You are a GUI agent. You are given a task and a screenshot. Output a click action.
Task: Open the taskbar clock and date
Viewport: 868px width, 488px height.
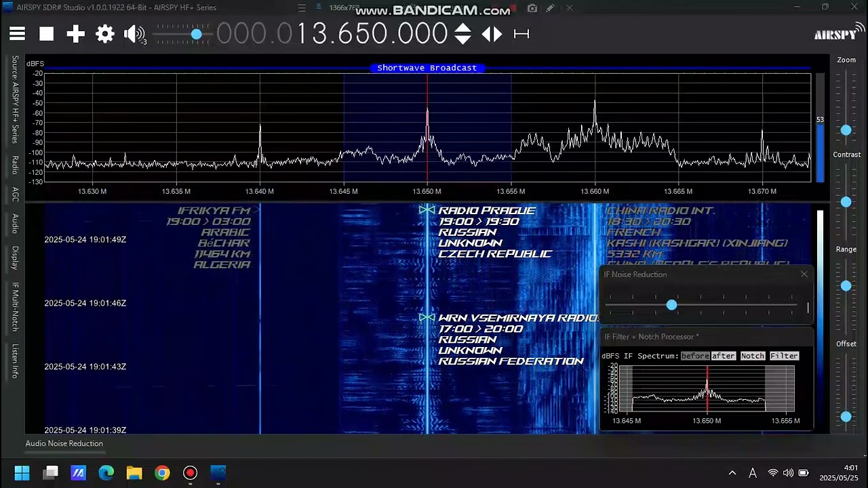point(838,473)
